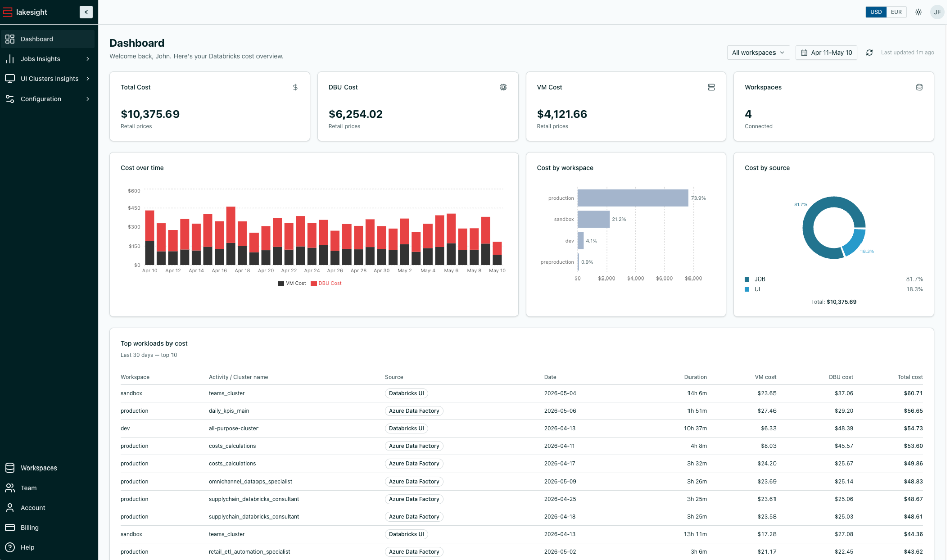Screen dimensions: 947x560
Task: Open UI Clusters Insights menu item
Action: 48,79
